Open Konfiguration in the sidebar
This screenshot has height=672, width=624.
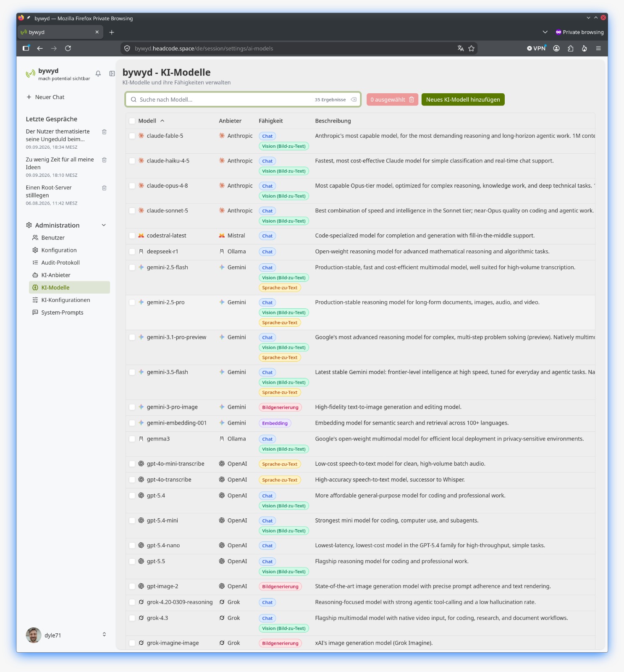click(x=69, y=250)
